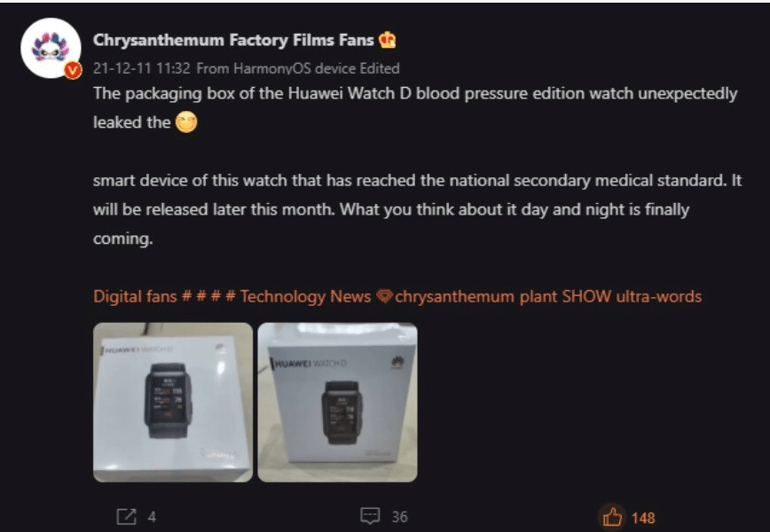Like the post with the thumbs-up icon
The width and height of the screenshot is (770, 532).
pos(612,517)
